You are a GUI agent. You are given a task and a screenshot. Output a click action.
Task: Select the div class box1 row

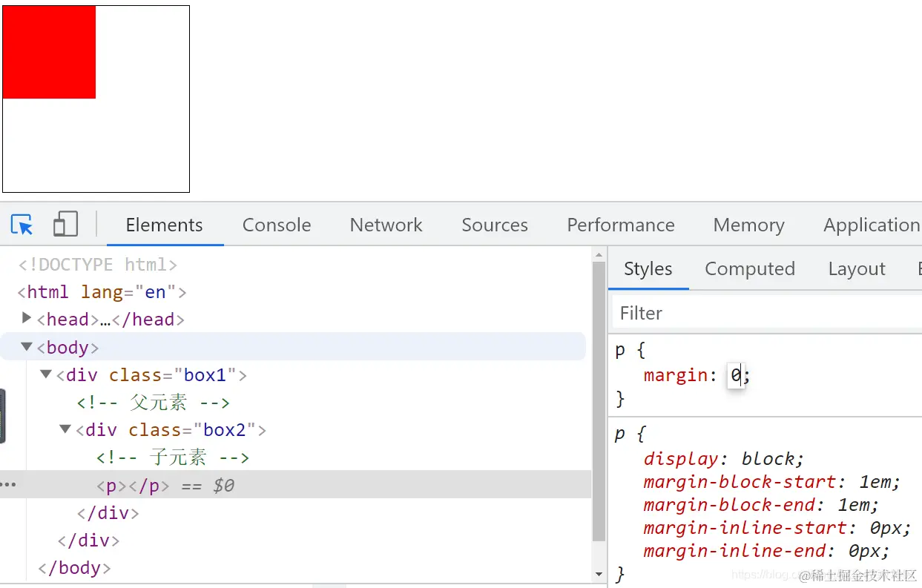point(151,375)
